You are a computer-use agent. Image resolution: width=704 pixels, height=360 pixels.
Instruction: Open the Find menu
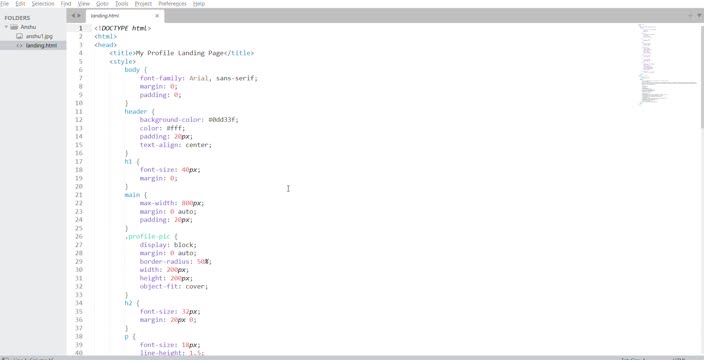[66, 4]
